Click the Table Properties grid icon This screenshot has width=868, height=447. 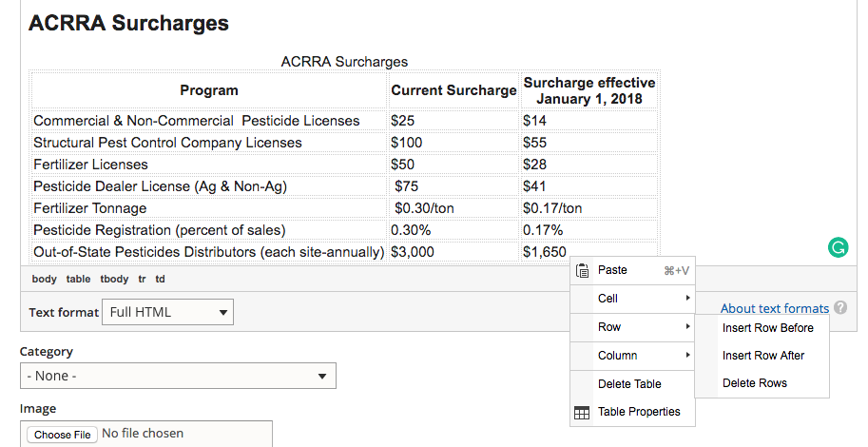(582, 413)
